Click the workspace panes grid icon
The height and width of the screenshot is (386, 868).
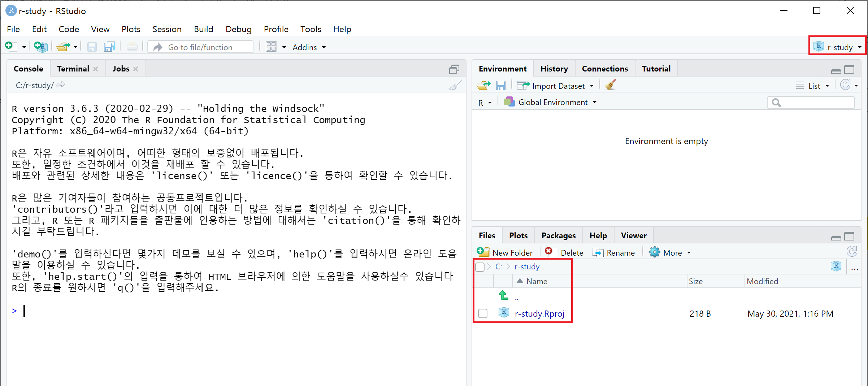coord(271,47)
